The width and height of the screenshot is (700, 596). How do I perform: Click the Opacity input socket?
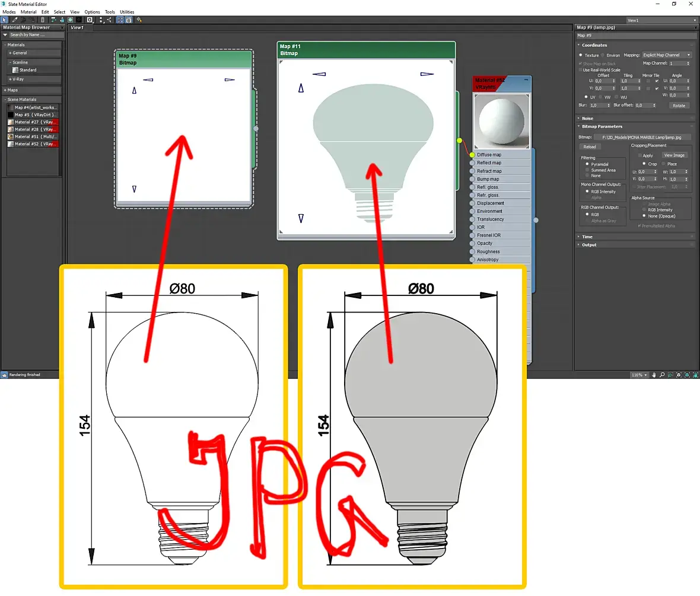pyautogui.click(x=472, y=243)
